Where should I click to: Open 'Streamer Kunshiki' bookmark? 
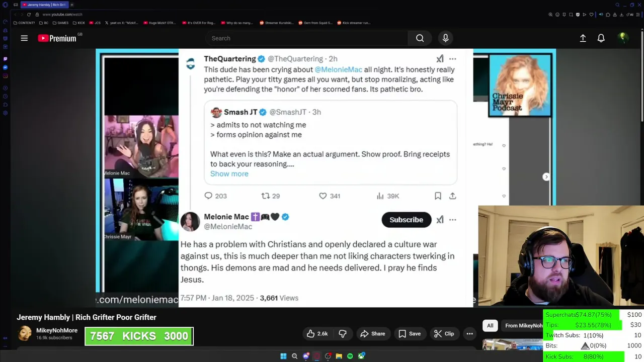pos(276,23)
